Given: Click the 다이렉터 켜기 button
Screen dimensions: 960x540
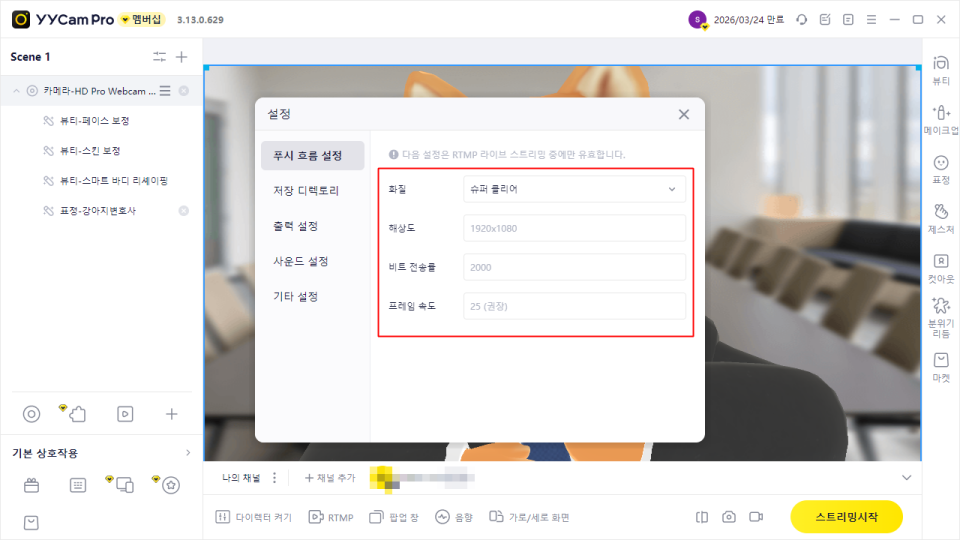Looking at the screenshot, I should [x=253, y=517].
